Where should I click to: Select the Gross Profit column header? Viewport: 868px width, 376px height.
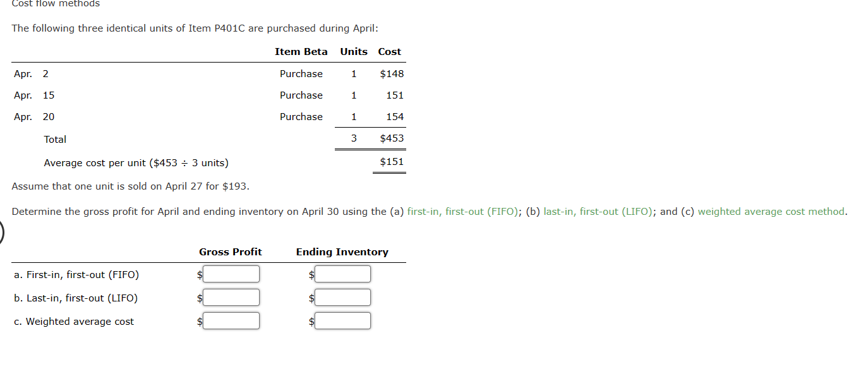[230, 252]
